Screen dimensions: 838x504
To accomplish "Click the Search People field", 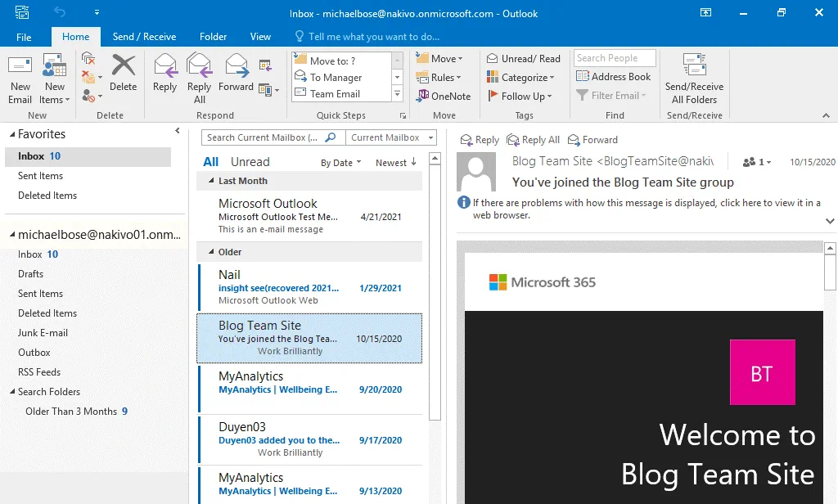I will pyautogui.click(x=614, y=58).
